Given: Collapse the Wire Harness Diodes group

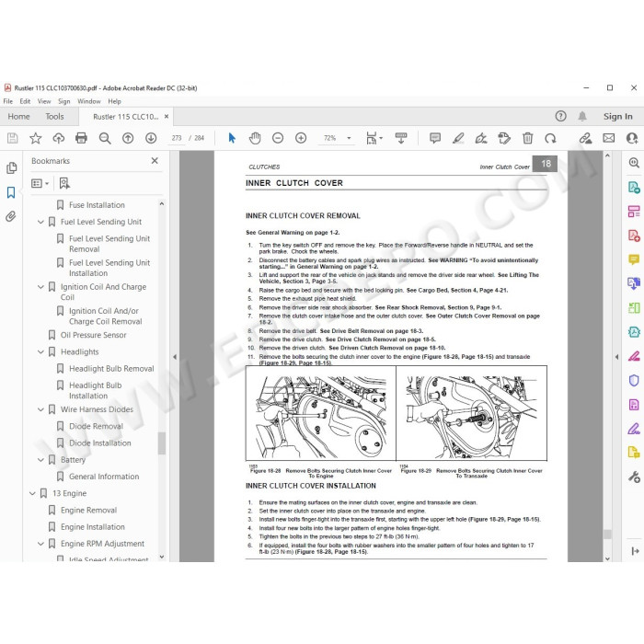Looking at the screenshot, I should [40, 409].
